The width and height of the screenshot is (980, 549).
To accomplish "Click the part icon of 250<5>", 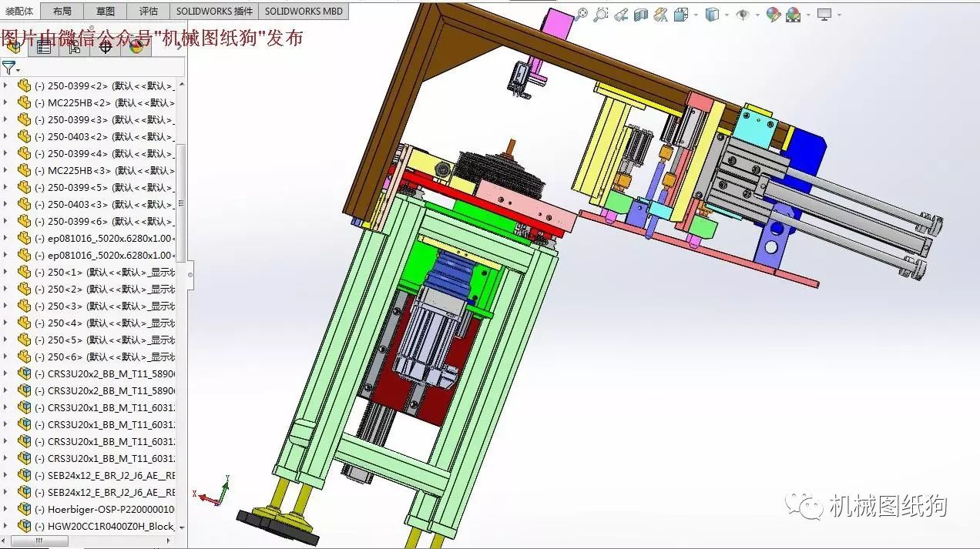I will (24, 340).
